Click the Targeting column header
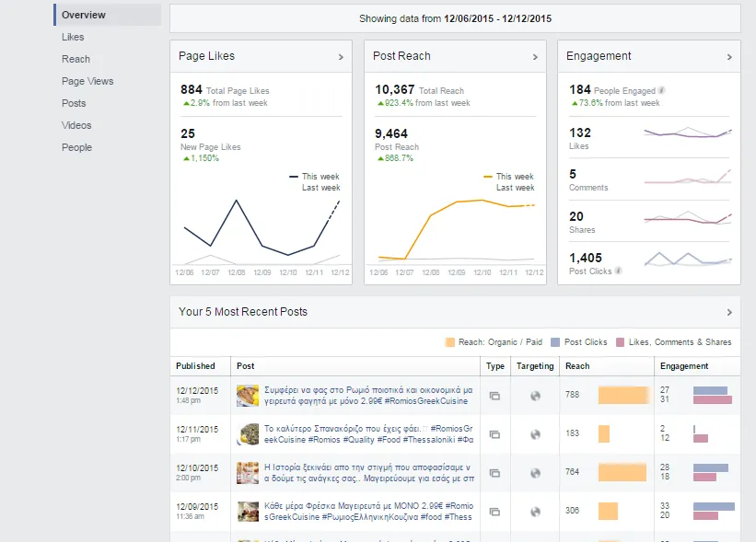This screenshot has height=542, width=756. click(535, 366)
